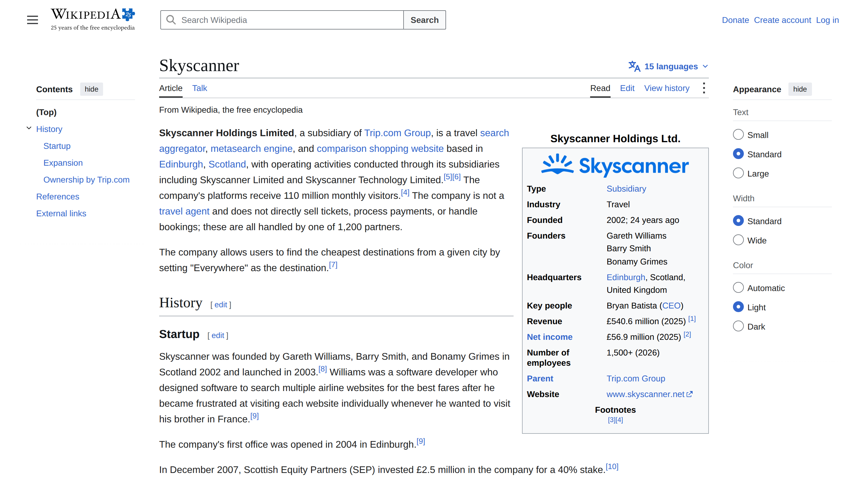
Task: Open Net income link in infobox
Action: pos(549,337)
